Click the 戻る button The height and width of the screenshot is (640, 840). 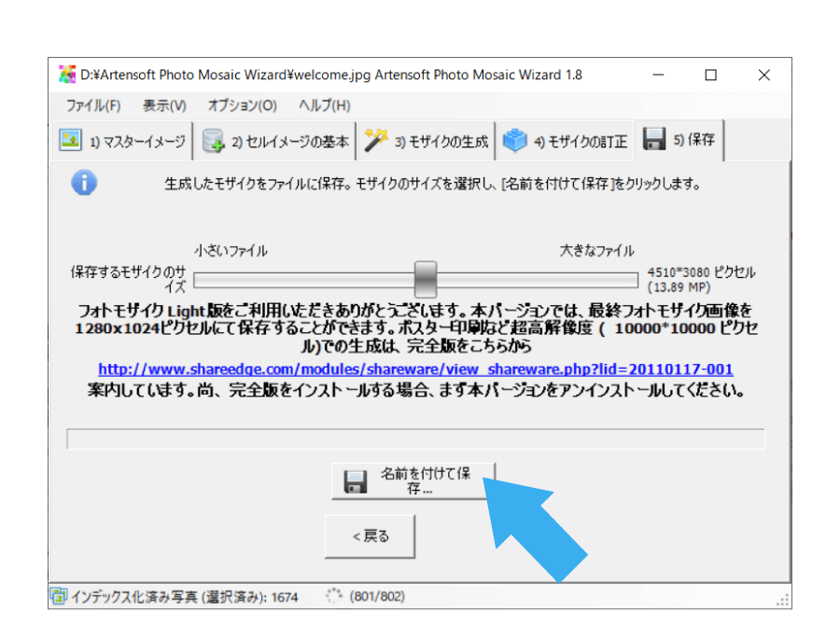(x=370, y=535)
